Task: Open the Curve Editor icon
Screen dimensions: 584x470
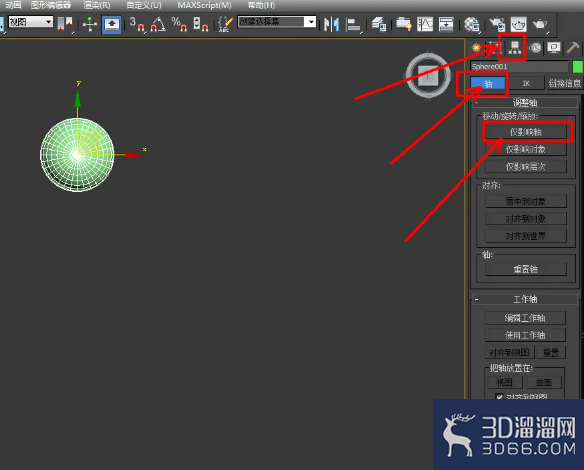Action: click(x=425, y=25)
